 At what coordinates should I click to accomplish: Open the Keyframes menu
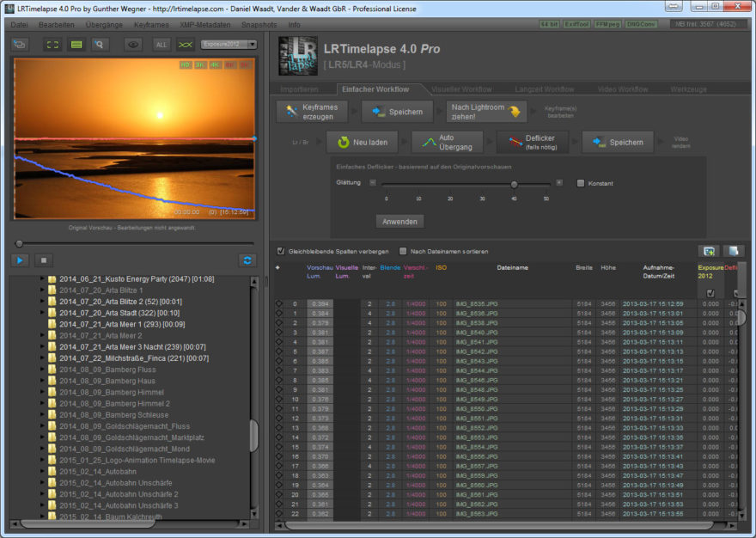[151, 25]
